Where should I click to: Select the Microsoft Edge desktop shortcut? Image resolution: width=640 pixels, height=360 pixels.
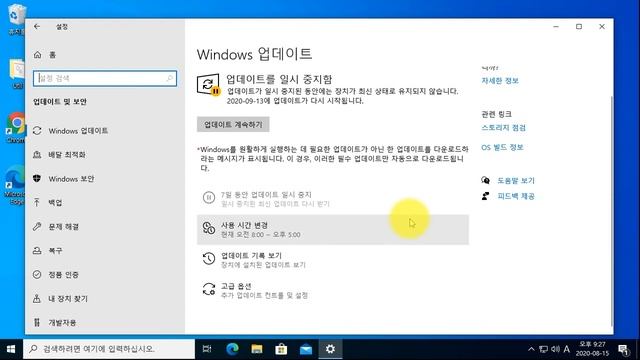click(16, 185)
